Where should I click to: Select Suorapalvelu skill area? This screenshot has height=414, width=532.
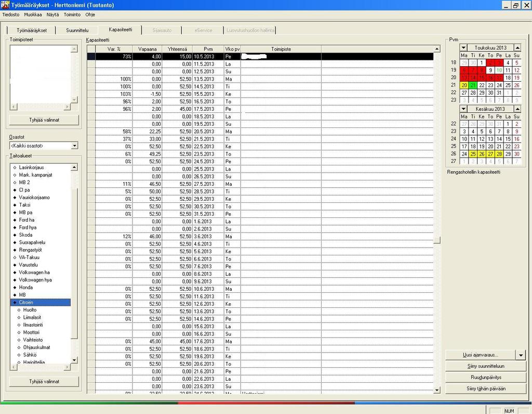point(32,242)
